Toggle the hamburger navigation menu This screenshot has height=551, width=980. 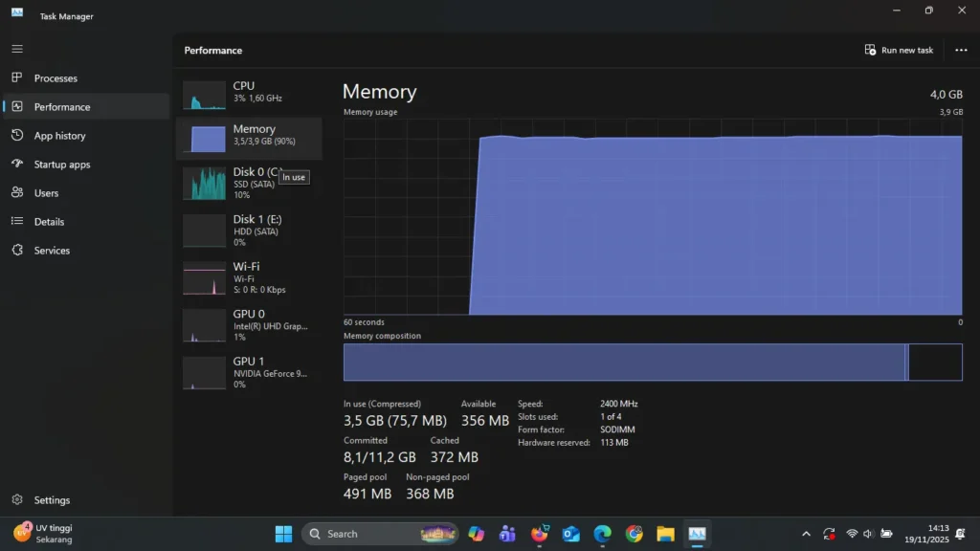coord(16,48)
